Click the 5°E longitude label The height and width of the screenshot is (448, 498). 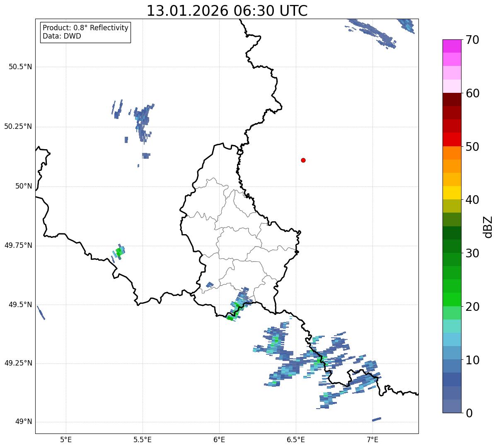66,439
